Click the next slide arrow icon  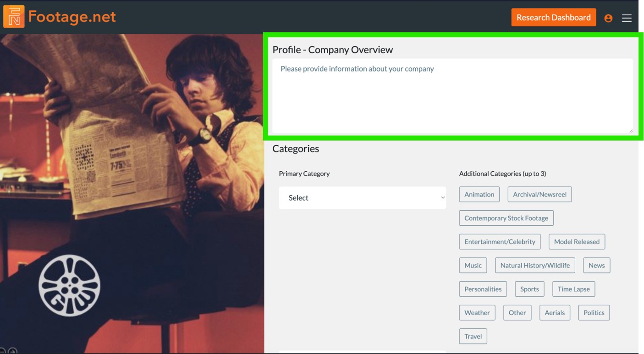click(13, 351)
